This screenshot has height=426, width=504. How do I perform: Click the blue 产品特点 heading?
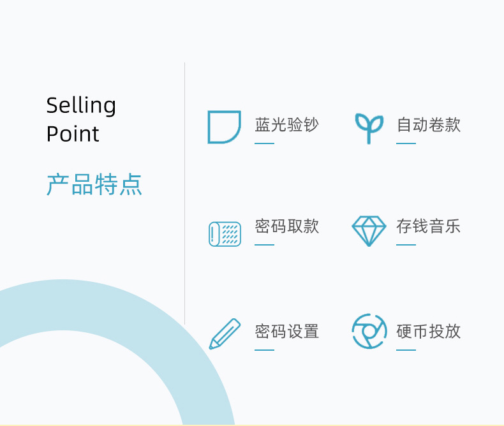tap(94, 184)
